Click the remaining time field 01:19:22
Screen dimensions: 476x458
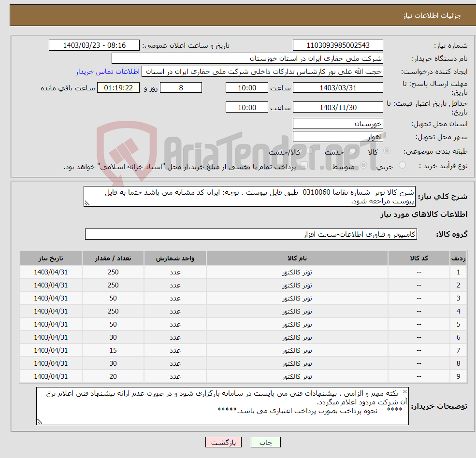pyautogui.click(x=118, y=88)
